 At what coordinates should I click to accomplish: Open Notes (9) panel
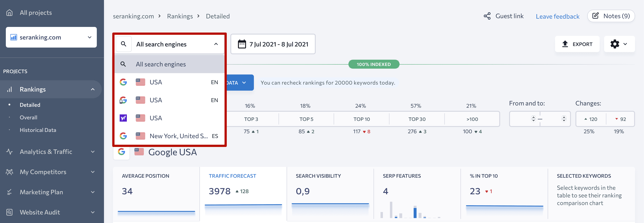click(x=611, y=16)
